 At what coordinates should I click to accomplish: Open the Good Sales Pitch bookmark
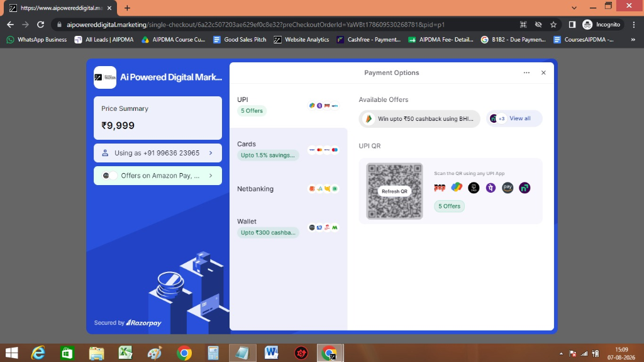240,40
